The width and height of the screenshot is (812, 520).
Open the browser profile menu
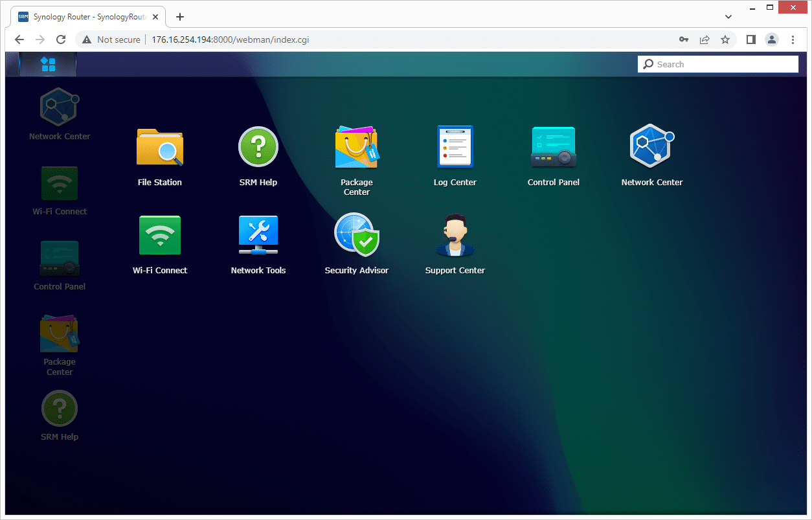(772, 40)
